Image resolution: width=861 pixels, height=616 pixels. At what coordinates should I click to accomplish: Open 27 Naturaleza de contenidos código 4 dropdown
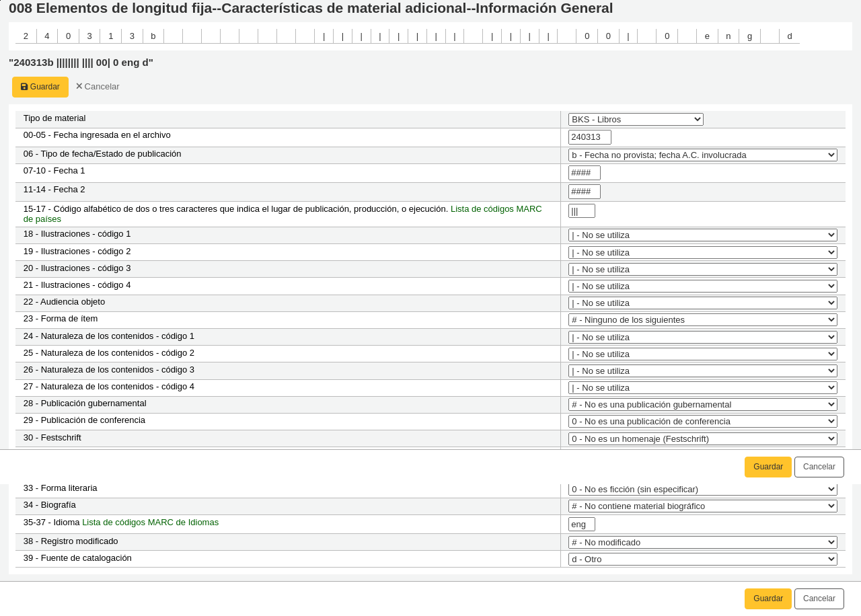click(x=703, y=388)
